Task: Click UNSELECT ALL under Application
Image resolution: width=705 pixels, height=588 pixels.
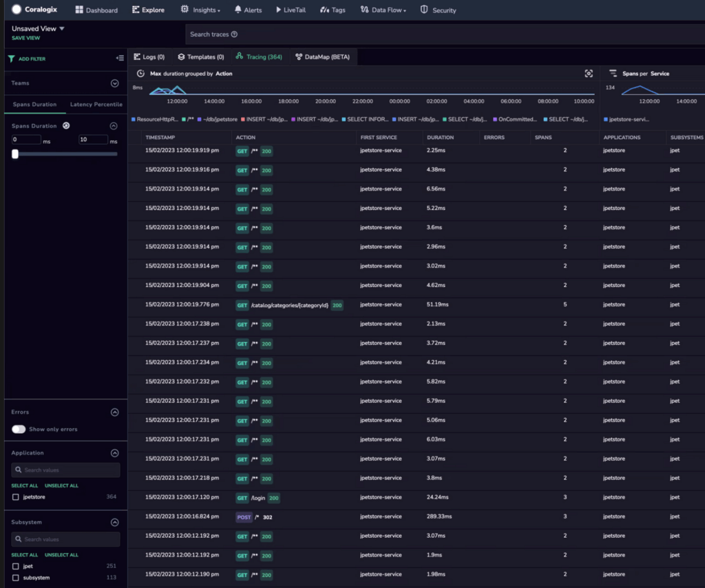Action: tap(61, 485)
